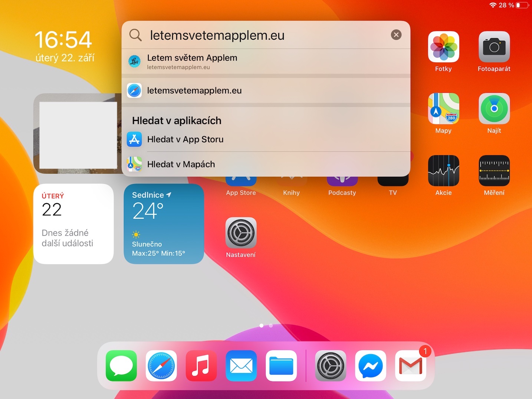The image size is (532, 399).
Task: Launch the Fotoaparát camera app
Action: click(494, 47)
